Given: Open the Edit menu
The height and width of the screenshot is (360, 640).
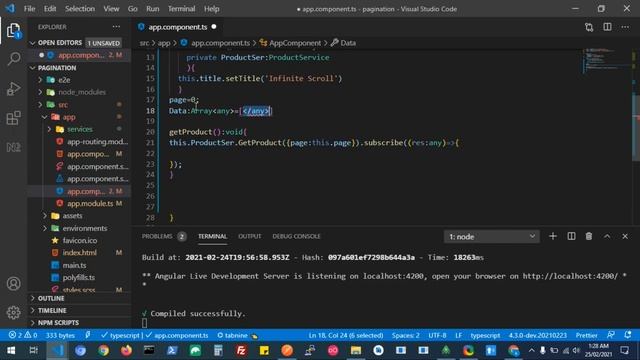Looking at the screenshot, I should click(x=50, y=9).
